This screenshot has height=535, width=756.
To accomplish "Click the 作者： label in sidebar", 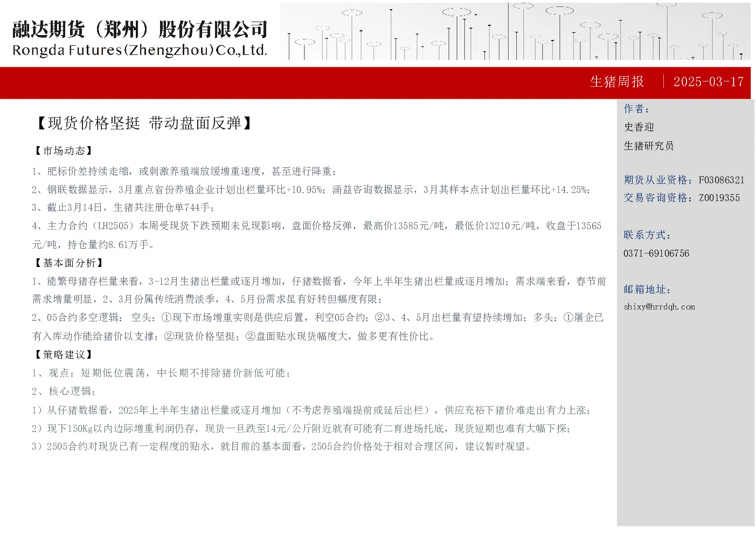I will tap(637, 108).
